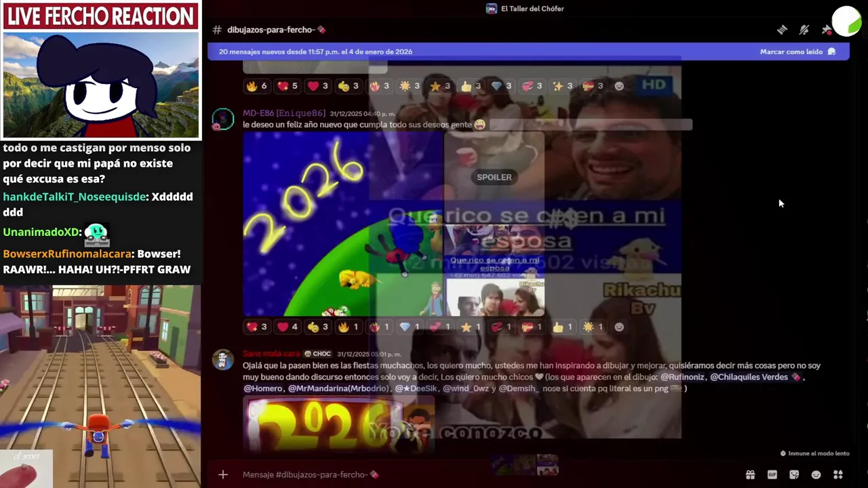
Task: Toggle red heart reaction count 3, top row
Action: [317, 86]
